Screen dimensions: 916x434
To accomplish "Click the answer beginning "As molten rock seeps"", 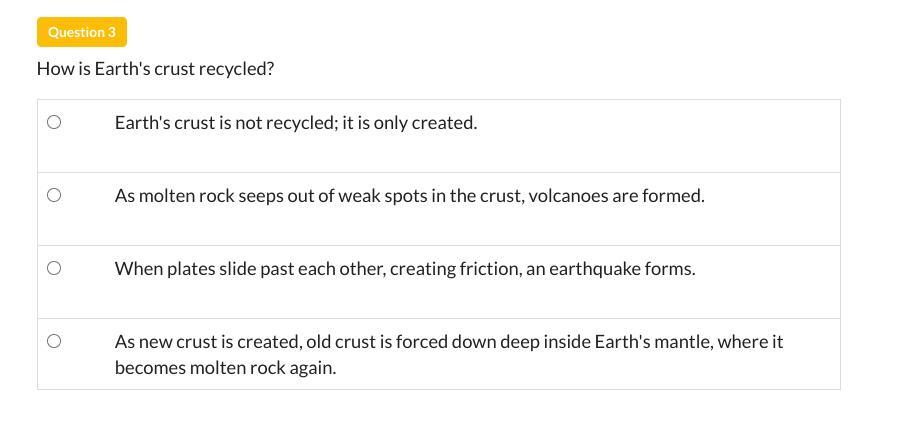I will (409, 196).
